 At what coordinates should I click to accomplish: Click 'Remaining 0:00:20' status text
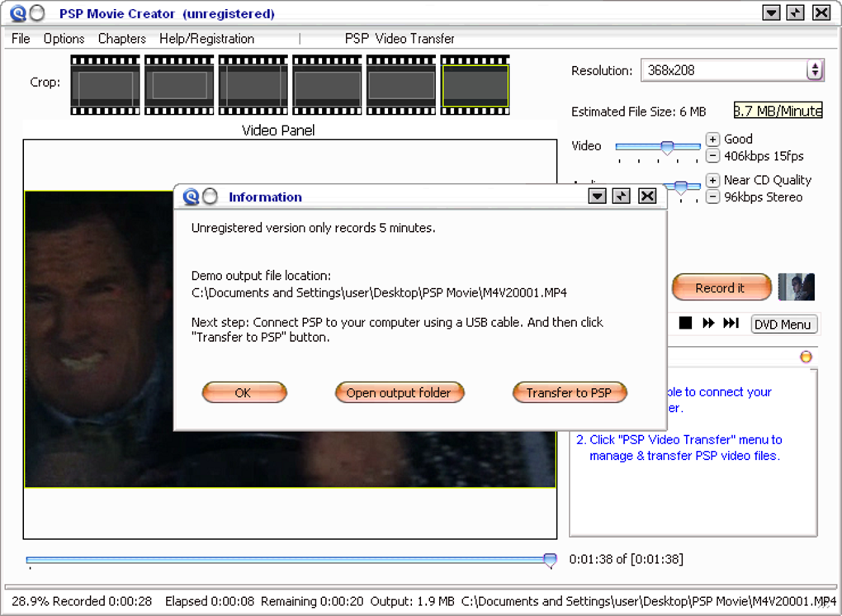click(x=312, y=601)
